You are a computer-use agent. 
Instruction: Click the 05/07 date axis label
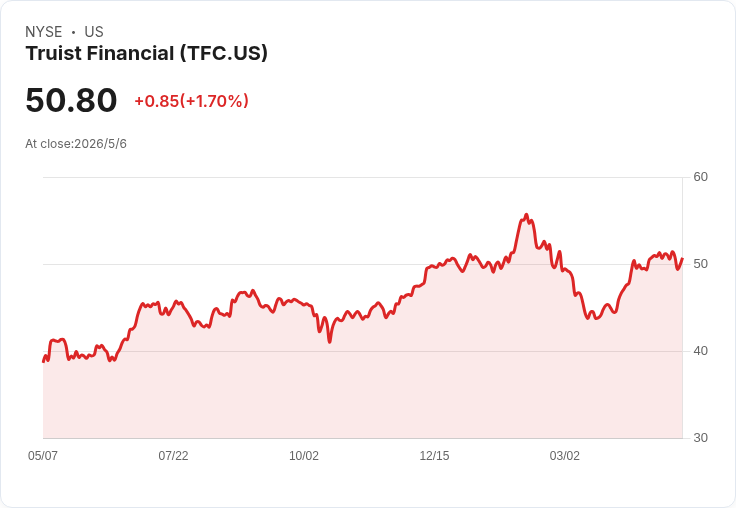[x=43, y=455]
